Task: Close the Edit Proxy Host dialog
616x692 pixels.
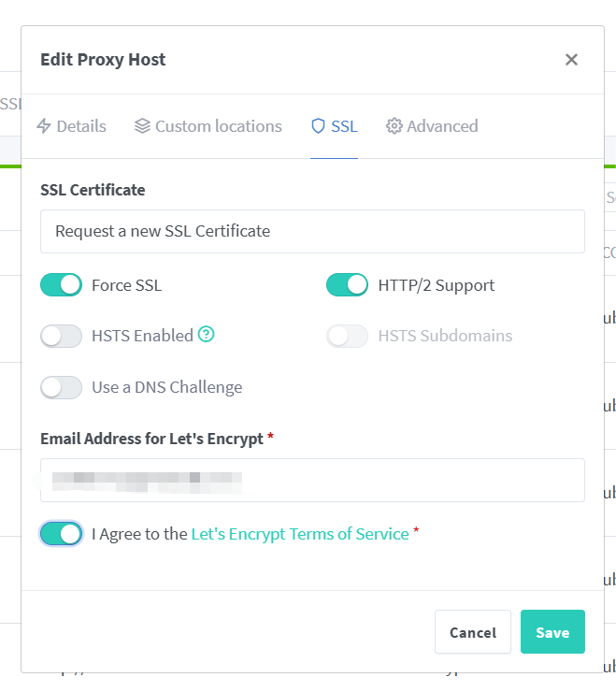Action: click(571, 60)
